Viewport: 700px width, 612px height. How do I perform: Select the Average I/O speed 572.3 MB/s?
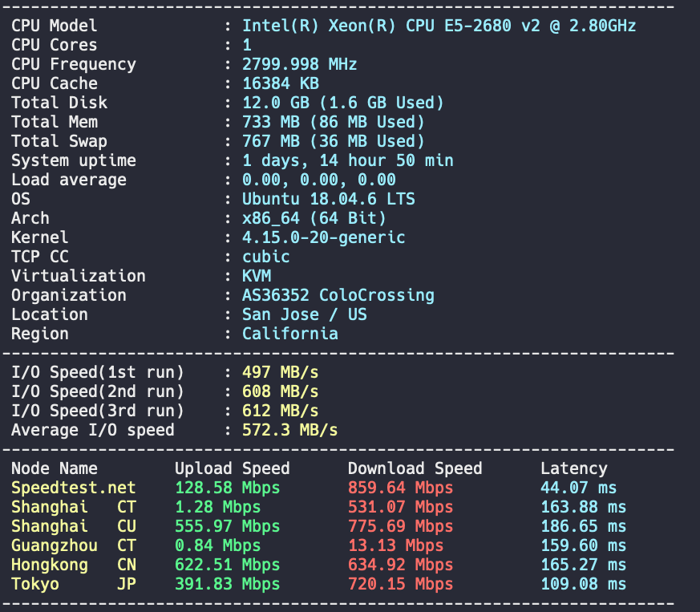289,430
